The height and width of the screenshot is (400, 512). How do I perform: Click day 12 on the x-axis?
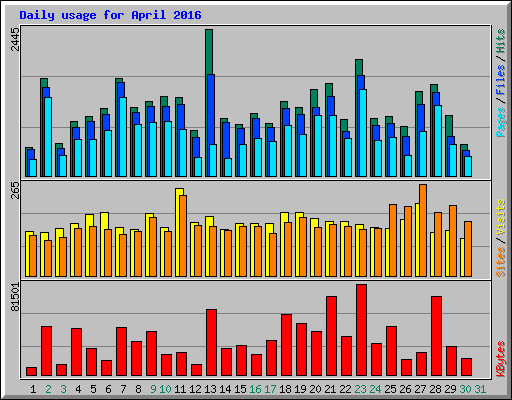click(x=195, y=389)
